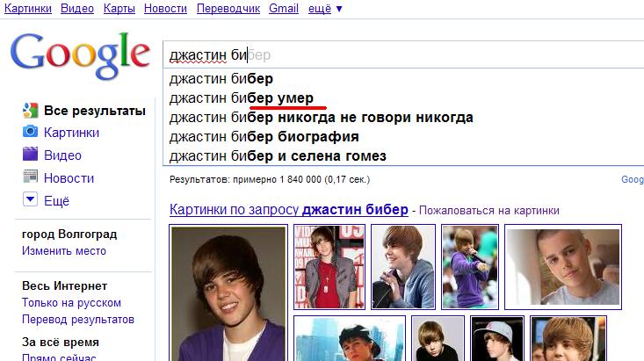Open bottom thumbnail with city skyline background
The image size is (644, 361).
[x=350, y=339]
